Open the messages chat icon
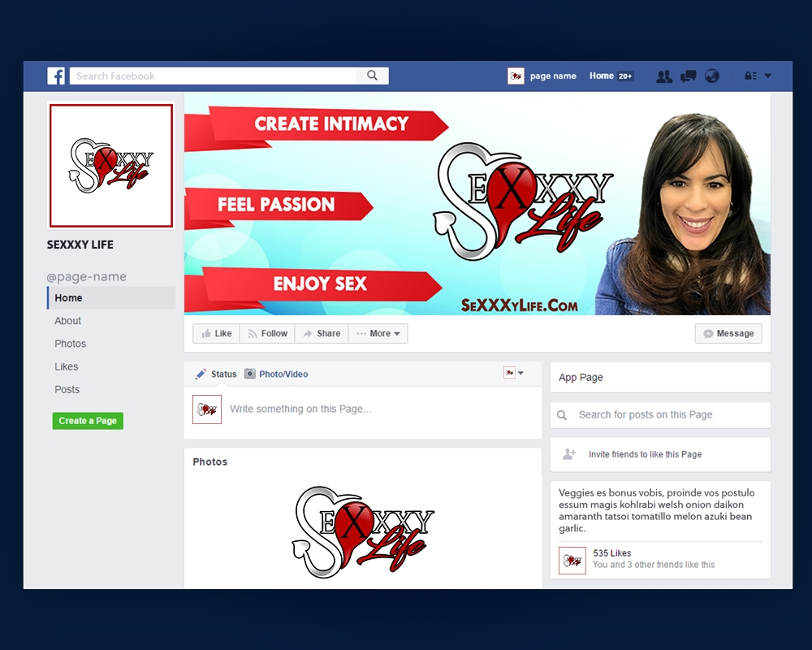812x650 pixels. point(688,76)
